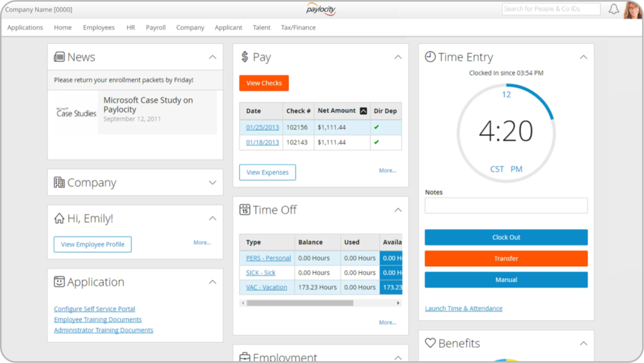This screenshot has height=363, width=644.
Task: Sort by Net Amount column arrow
Action: 363,111
